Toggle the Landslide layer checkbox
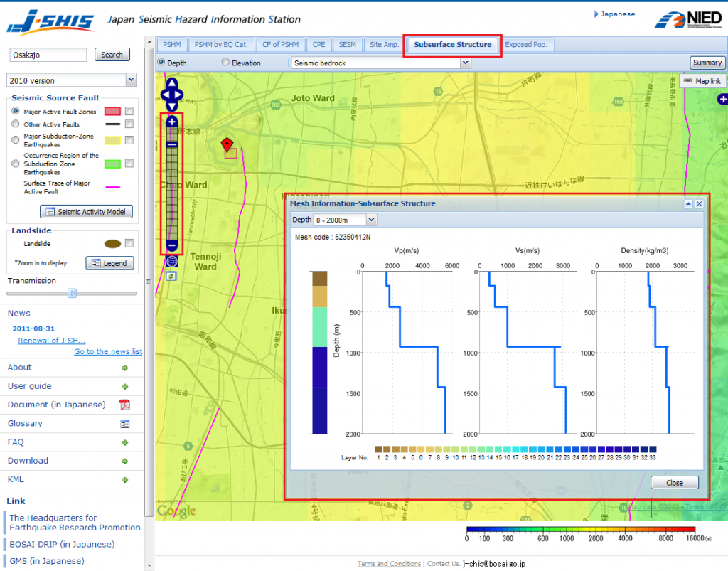 pyautogui.click(x=129, y=245)
